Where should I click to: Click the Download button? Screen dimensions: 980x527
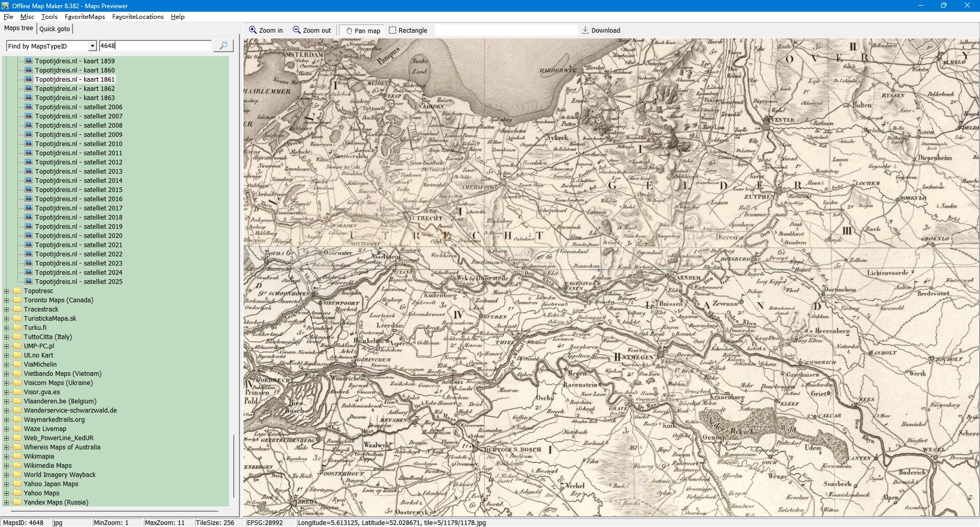click(601, 31)
